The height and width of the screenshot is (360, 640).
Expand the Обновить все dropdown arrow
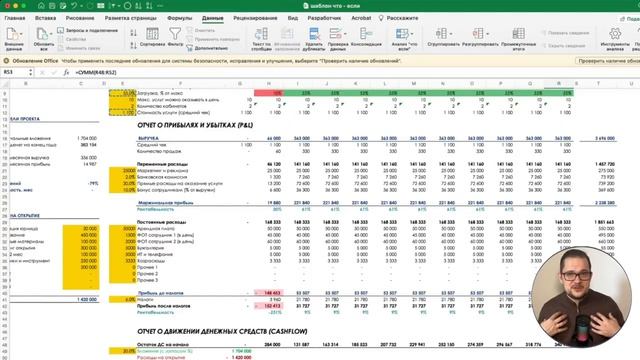tap(51, 34)
